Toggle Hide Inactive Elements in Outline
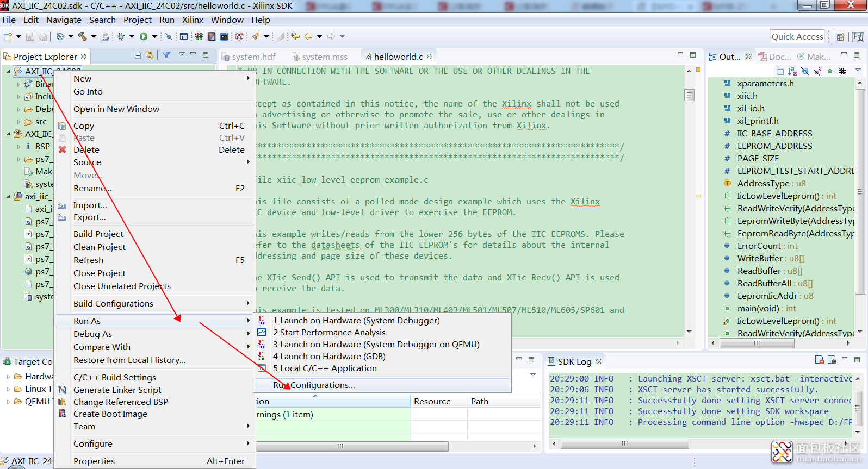Image resolution: width=868 pixels, height=469 pixels. 842,71
